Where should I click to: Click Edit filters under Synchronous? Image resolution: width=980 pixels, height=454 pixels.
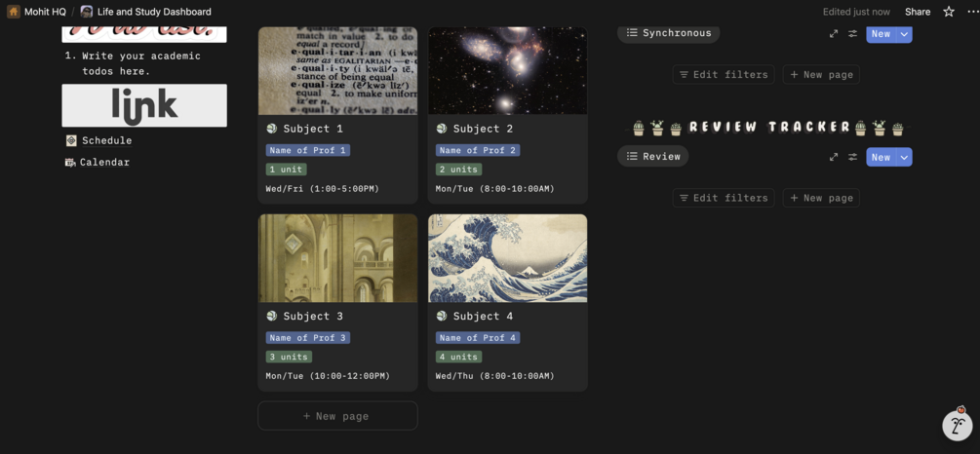724,74
